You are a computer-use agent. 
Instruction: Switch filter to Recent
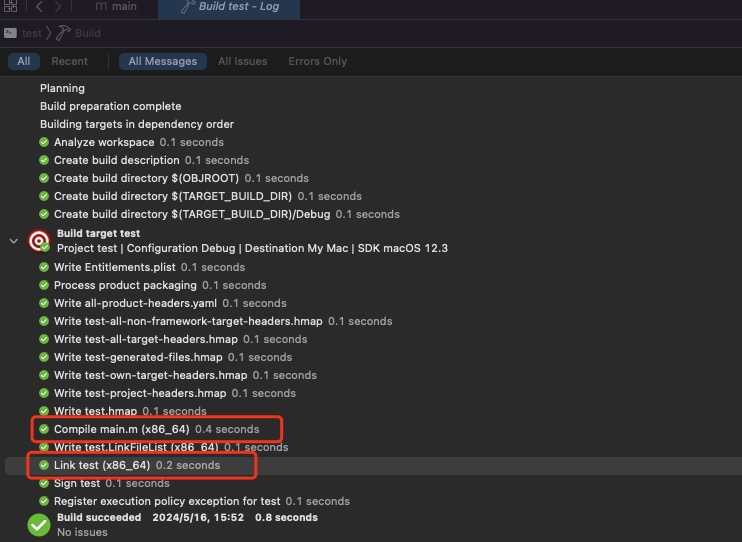pos(69,61)
